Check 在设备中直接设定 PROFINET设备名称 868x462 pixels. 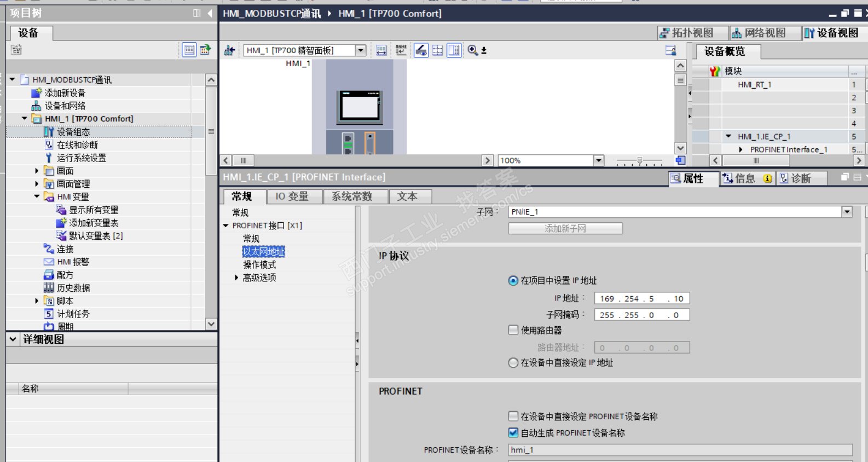click(x=513, y=417)
